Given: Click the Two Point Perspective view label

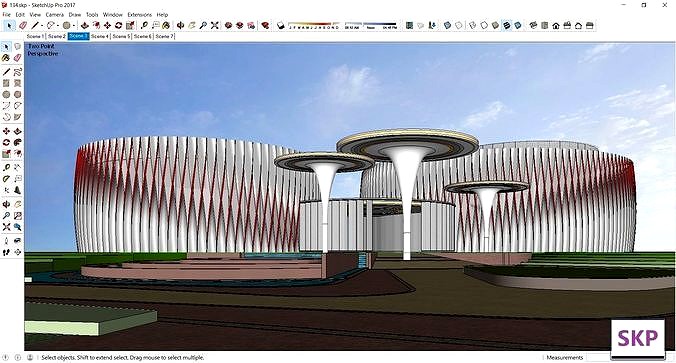Looking at the screenshot, I should (42, 50).
